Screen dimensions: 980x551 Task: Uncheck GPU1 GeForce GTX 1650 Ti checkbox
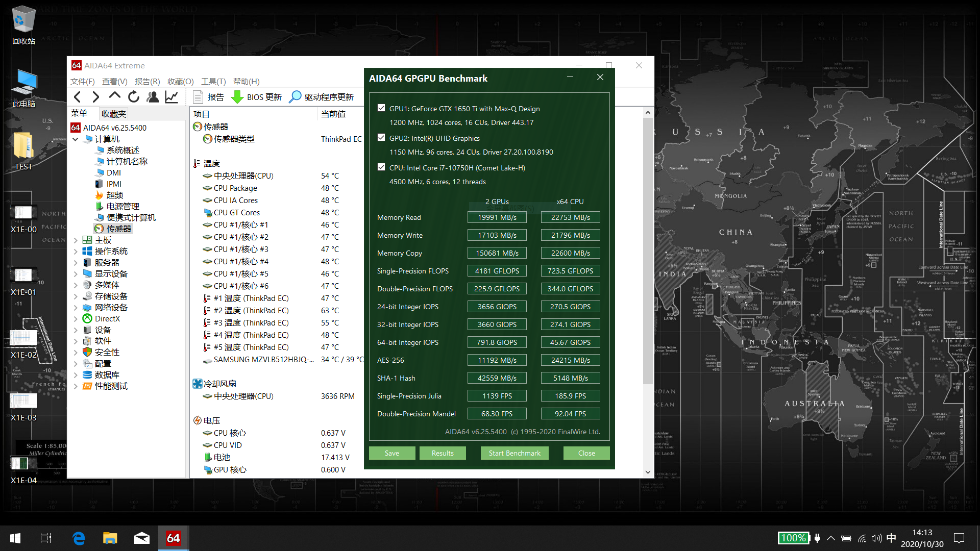(x=381, y=108)
